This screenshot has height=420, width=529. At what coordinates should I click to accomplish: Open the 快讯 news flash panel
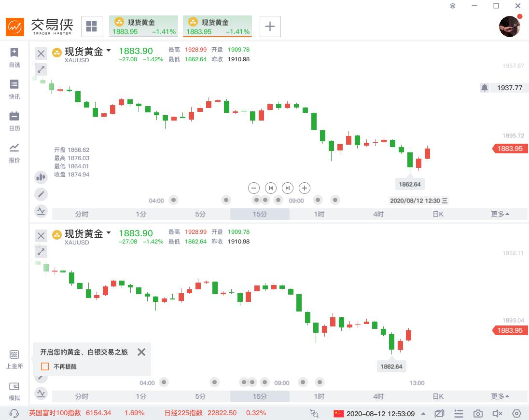pos(14,89)
